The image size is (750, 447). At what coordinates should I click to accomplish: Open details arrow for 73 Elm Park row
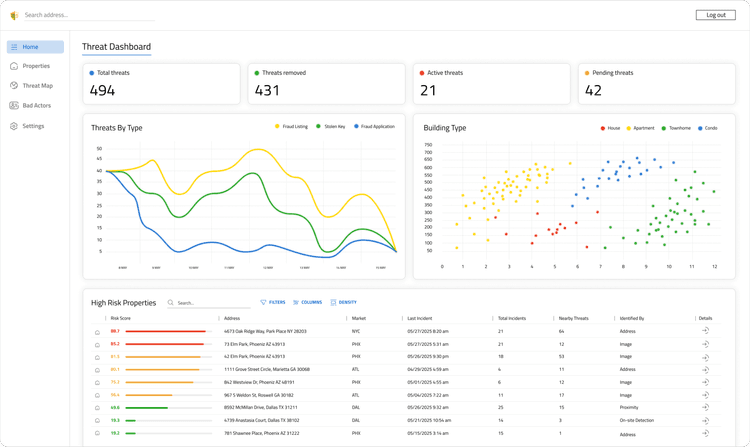705,344
